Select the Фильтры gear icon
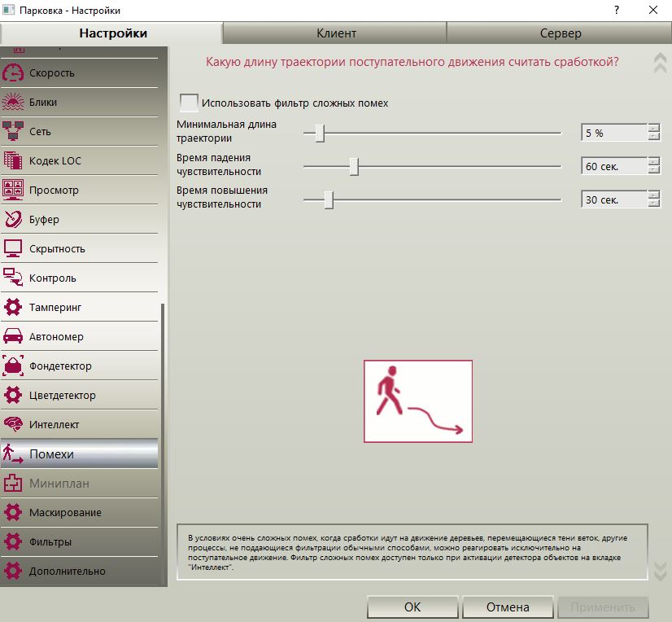The image size is (672, 622). point(13,541)
